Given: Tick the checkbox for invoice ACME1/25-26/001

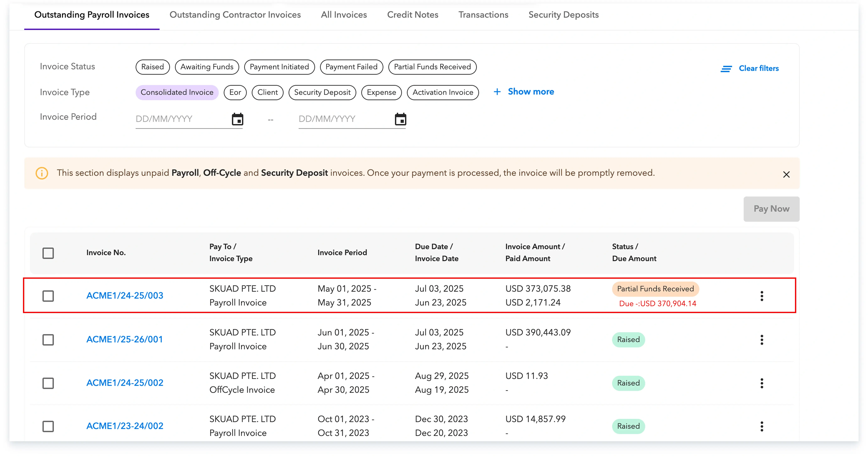Looking at the screenshot, I should [48, 340].
